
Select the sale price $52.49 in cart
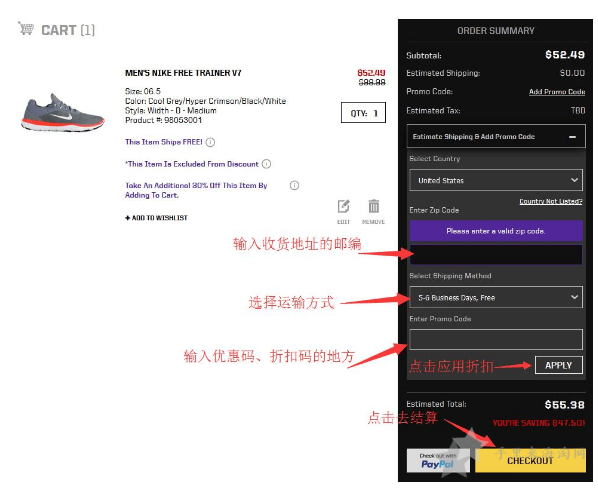(371, 72)
